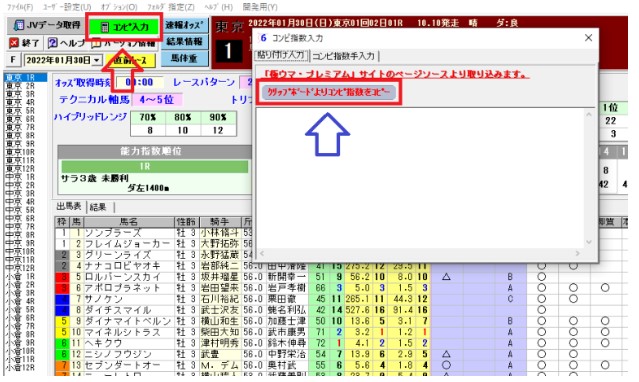
Task: Click the yellow 直前レース button
Action: 128,60
